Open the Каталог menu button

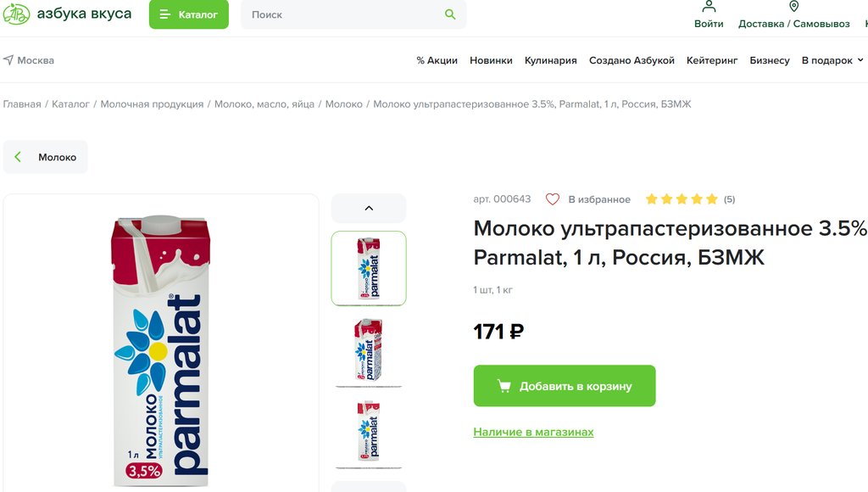(x=188, y=14)
